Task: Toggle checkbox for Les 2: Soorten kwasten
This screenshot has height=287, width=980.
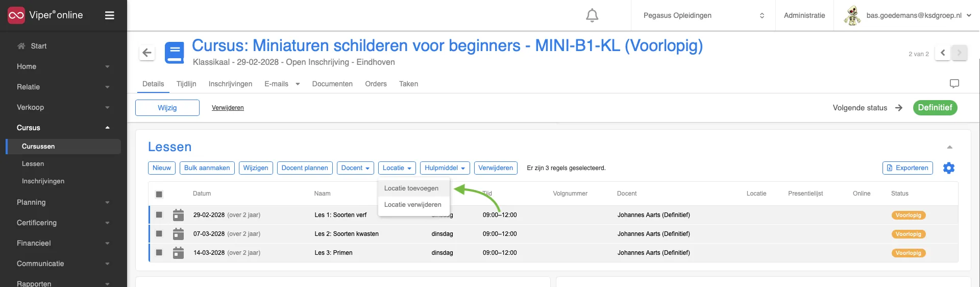Action: click(x=159, y=234)
